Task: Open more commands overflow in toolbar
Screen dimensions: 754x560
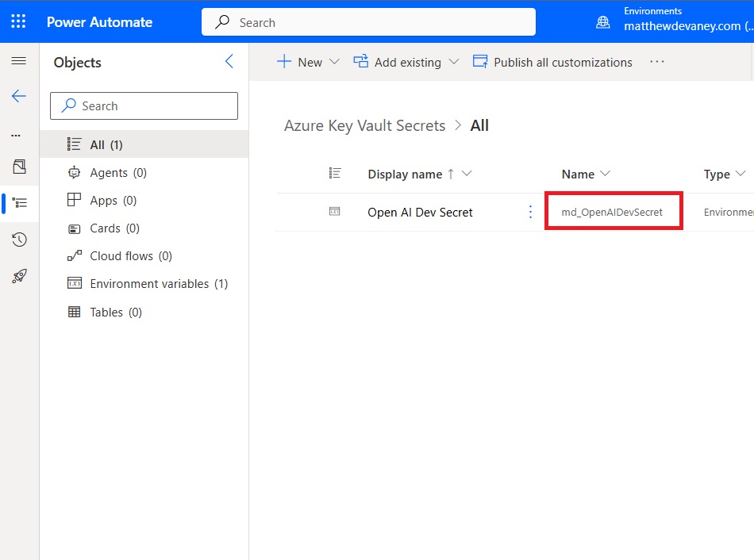Action: coord(657,62)
